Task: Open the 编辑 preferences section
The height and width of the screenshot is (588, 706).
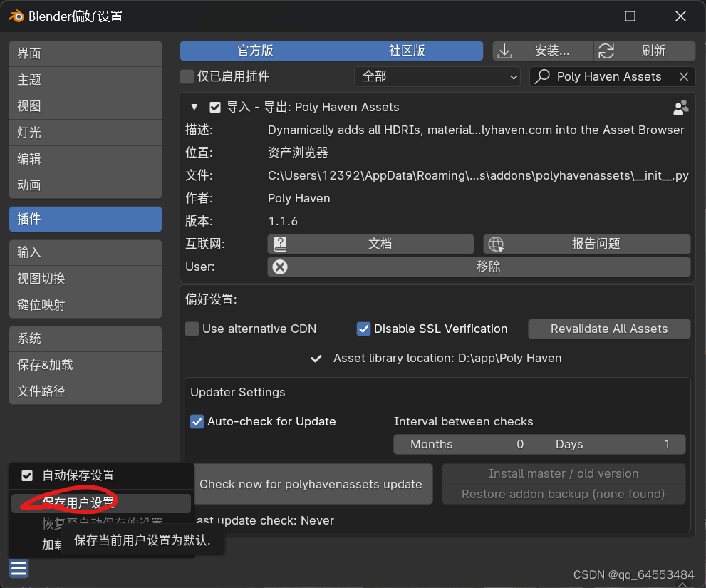Action: click(85, 159)
